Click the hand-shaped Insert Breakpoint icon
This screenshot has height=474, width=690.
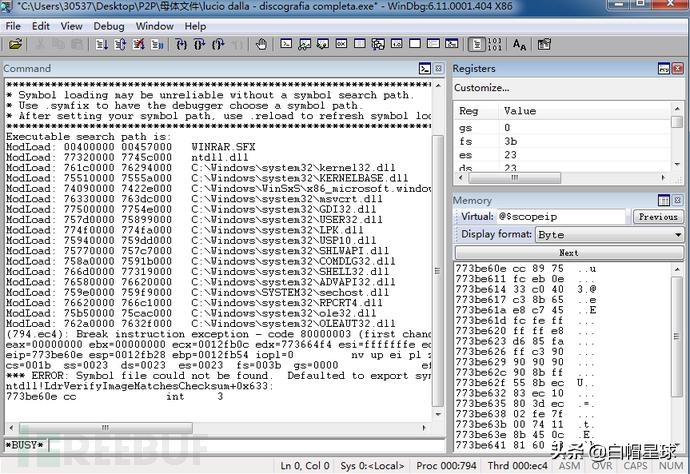(x=261, y=44)
